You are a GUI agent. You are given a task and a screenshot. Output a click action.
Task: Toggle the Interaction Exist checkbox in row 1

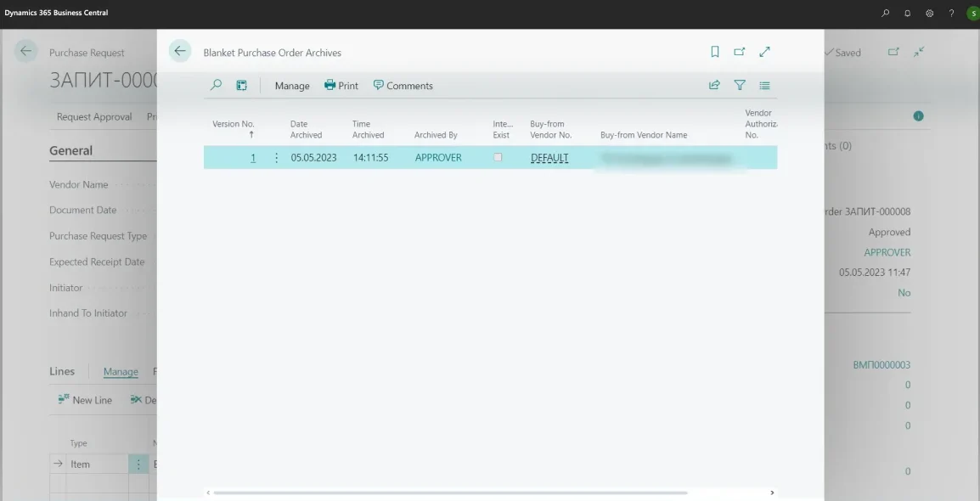click(498, 157)
